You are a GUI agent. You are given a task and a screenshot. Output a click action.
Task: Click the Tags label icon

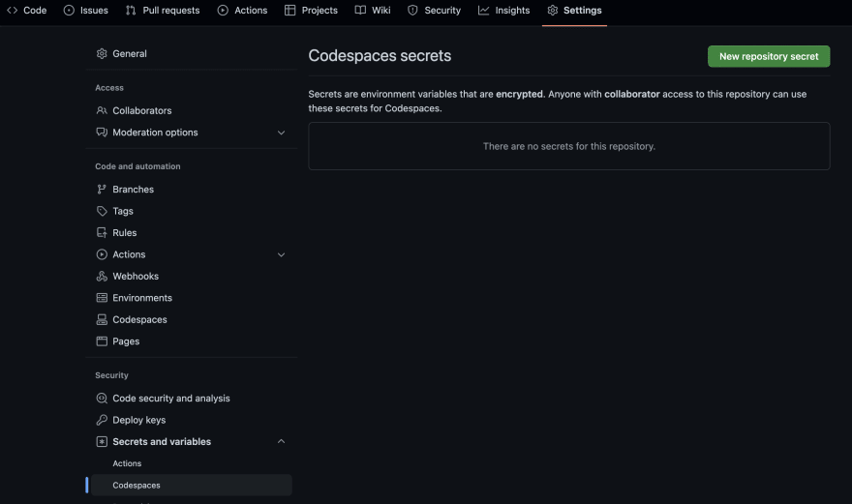point(102,211)
